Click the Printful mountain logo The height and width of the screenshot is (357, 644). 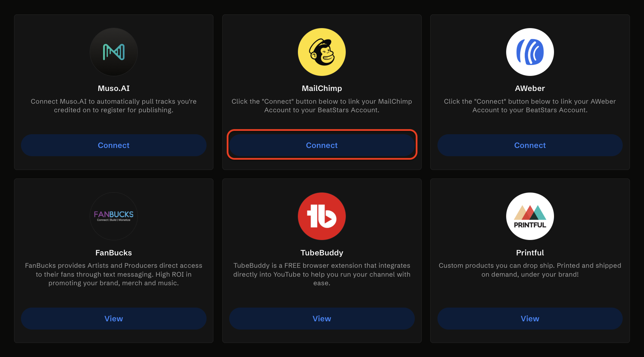(x=530, y=216)
